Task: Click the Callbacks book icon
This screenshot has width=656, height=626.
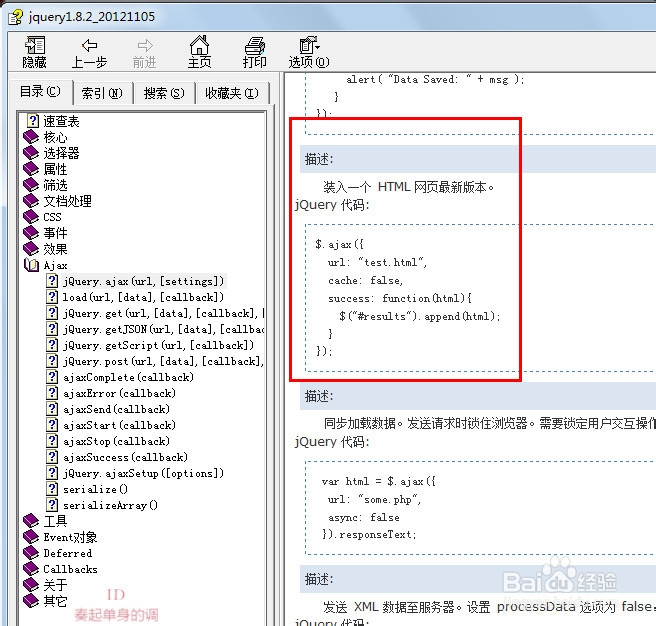Action: 31,569
